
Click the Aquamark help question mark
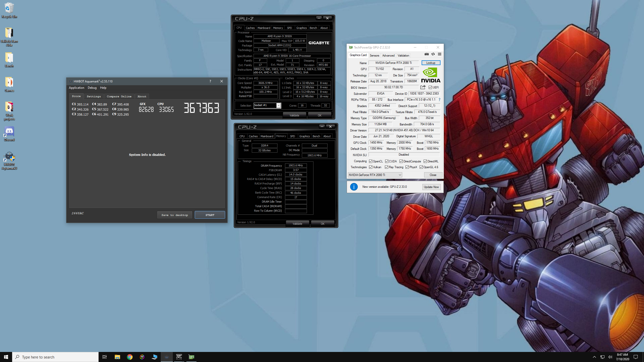(x=210, y=81)
